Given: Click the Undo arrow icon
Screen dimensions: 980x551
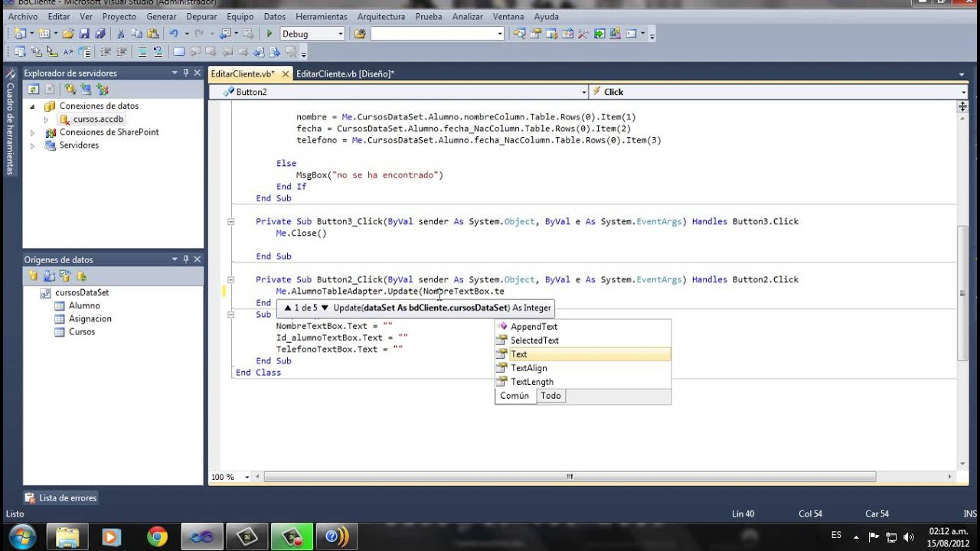Looking at the screenshot, I should 174,34.
